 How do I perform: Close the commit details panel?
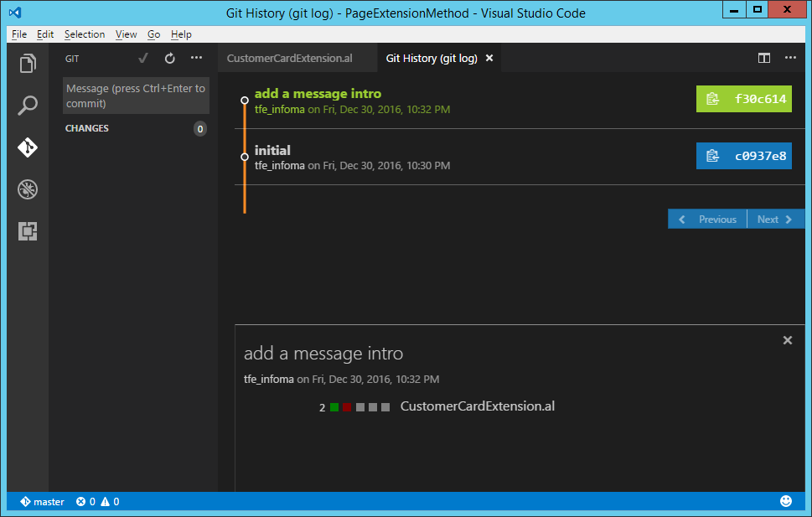(x=788, y=340)
